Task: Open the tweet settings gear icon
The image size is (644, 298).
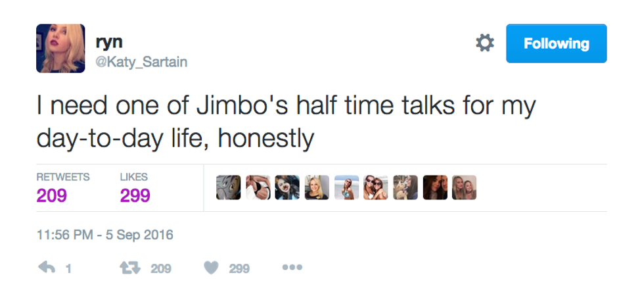Action: click(x=485, y=43)
